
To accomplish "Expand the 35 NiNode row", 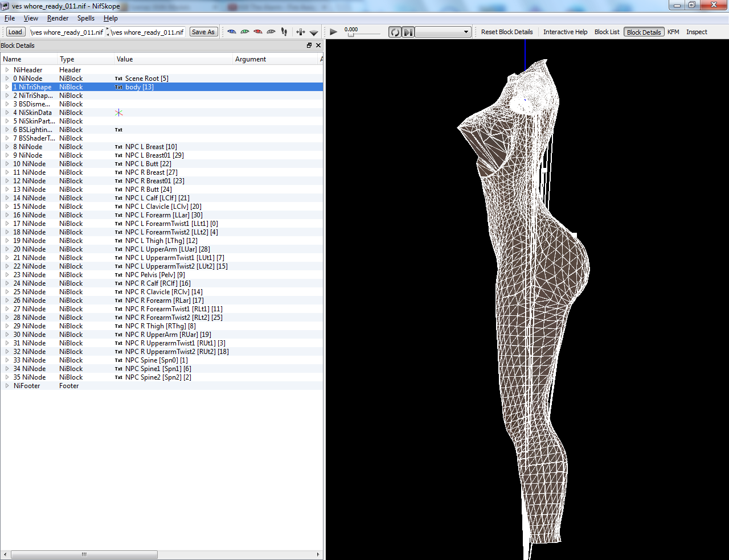I will (x=7, y=377).
